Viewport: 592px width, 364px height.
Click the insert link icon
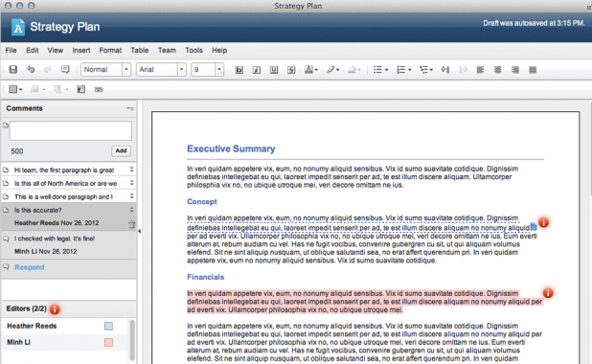(x=99, y=89)
